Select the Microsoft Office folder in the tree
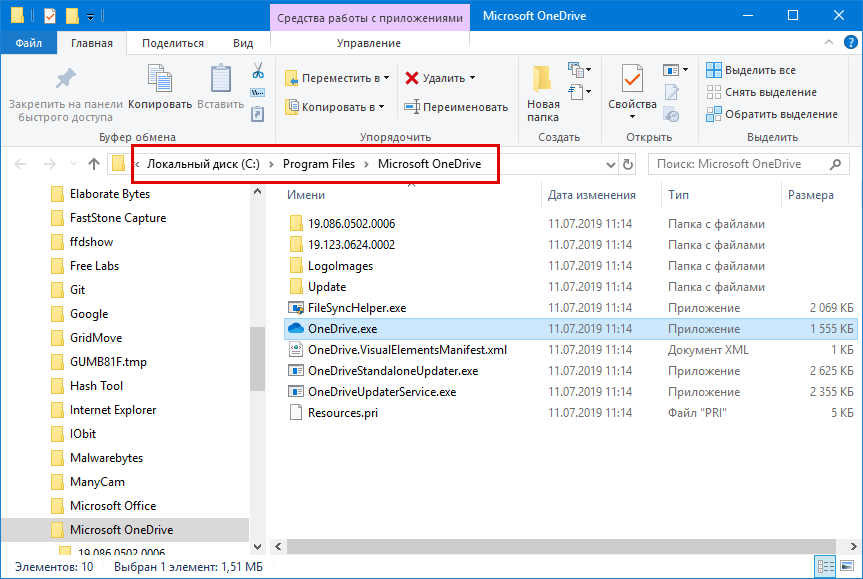Image resolution: width=863 pixels, height=579 pixels. 113,506
